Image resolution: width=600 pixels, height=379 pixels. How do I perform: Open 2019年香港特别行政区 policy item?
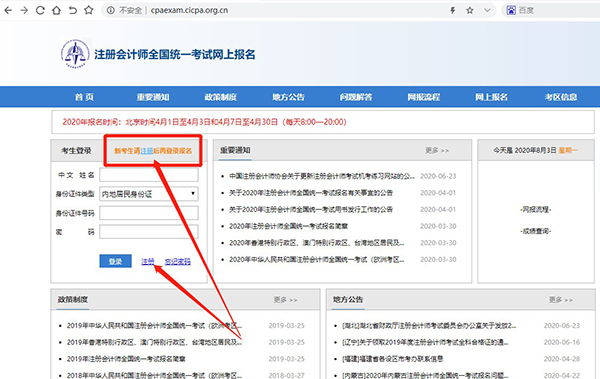click(x=154, y=342)
